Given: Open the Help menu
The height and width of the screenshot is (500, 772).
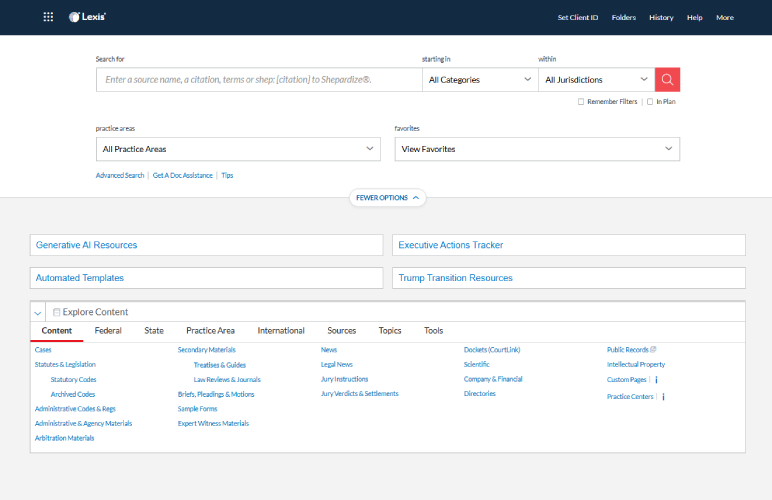Looking at the screenshot, I should 695,18.
